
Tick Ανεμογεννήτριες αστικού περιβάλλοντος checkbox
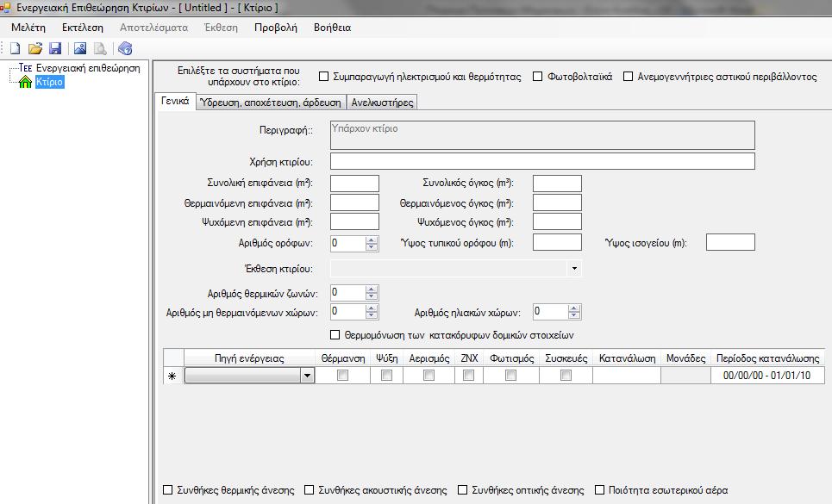[628, 77]
